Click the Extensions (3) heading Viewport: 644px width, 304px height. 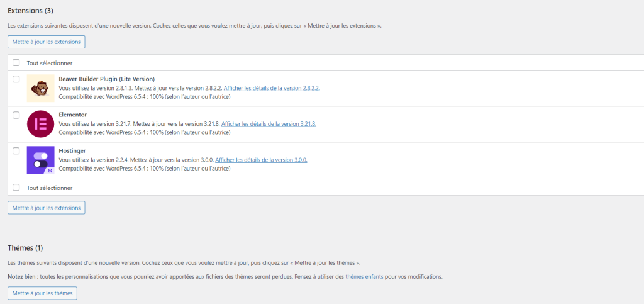(30, 10)
